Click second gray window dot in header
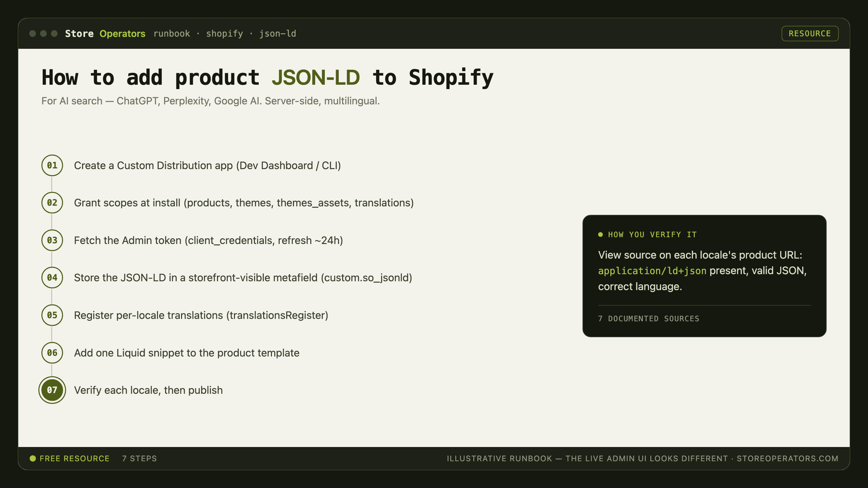Screen dimensions: 868x488 pyautogui.click(x=43, y=34)
